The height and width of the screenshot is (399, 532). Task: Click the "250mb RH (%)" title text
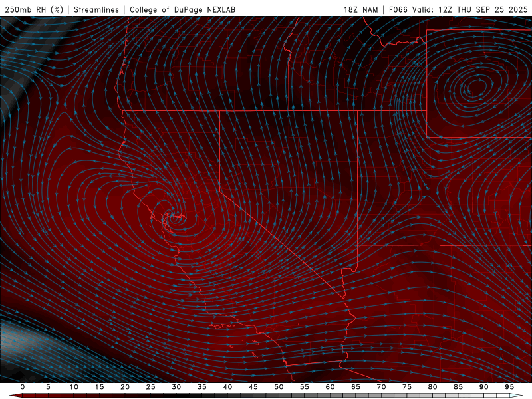click(x=34, y=9)
